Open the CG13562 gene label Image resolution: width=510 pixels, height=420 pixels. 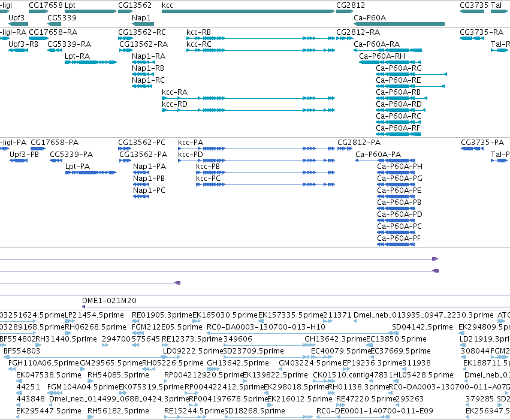135,5
